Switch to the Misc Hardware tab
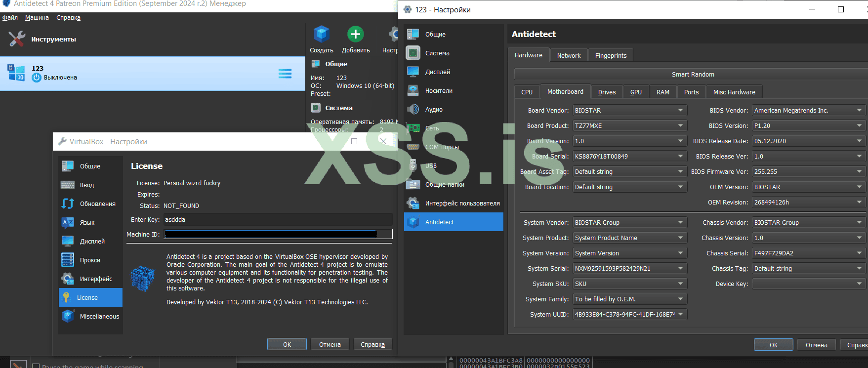This screenshot has width=868, height=368. [734, 92]
